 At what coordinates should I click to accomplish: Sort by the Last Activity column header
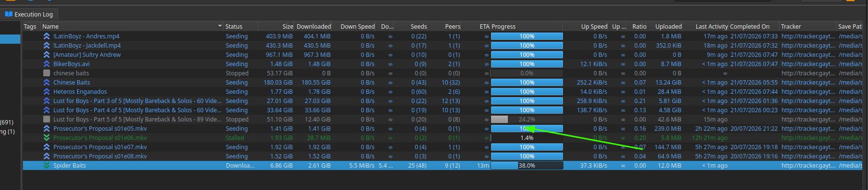[712, 26]
